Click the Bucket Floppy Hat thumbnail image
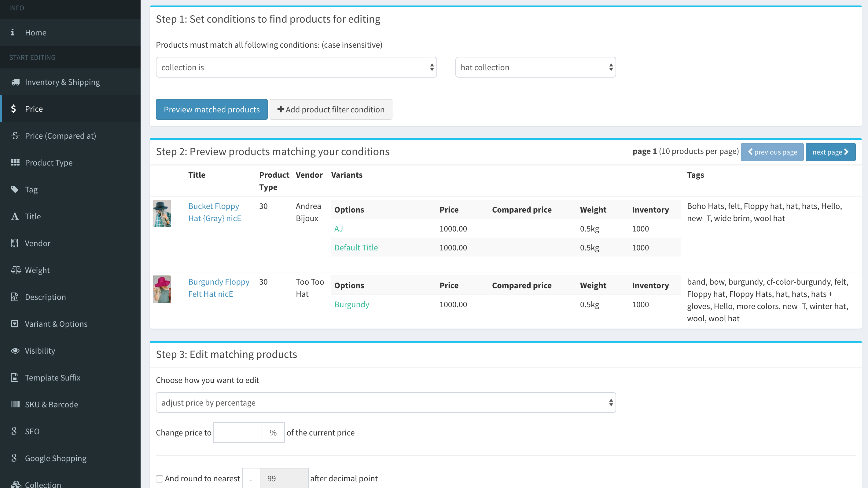The height and width of the screenshot is (488, 868). (162, 213)
